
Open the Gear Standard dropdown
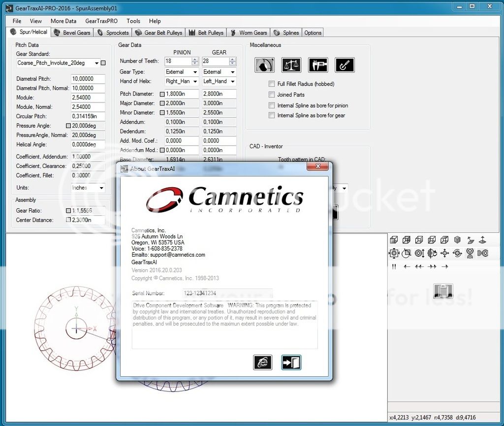click(x=95, y=63)
